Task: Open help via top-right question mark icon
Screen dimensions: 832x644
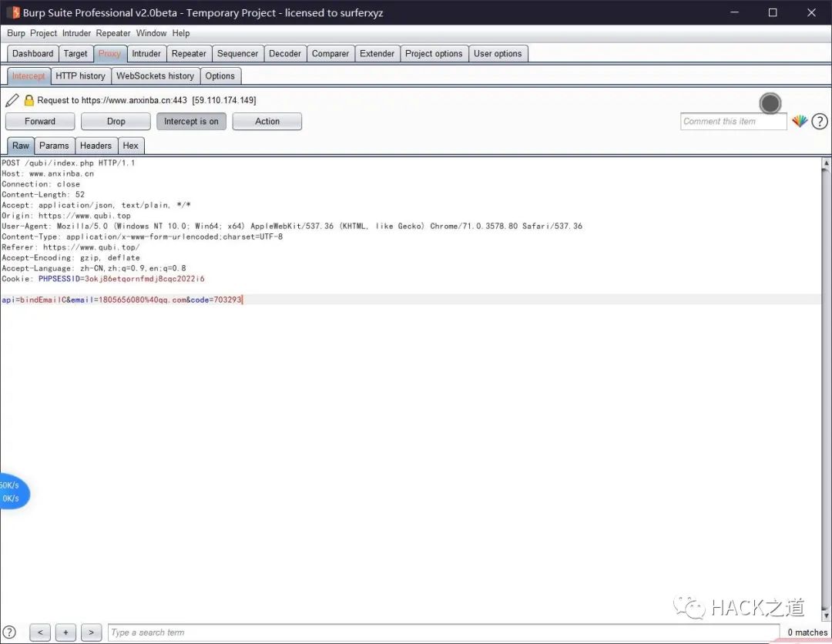Action: [x=820, y=122]
